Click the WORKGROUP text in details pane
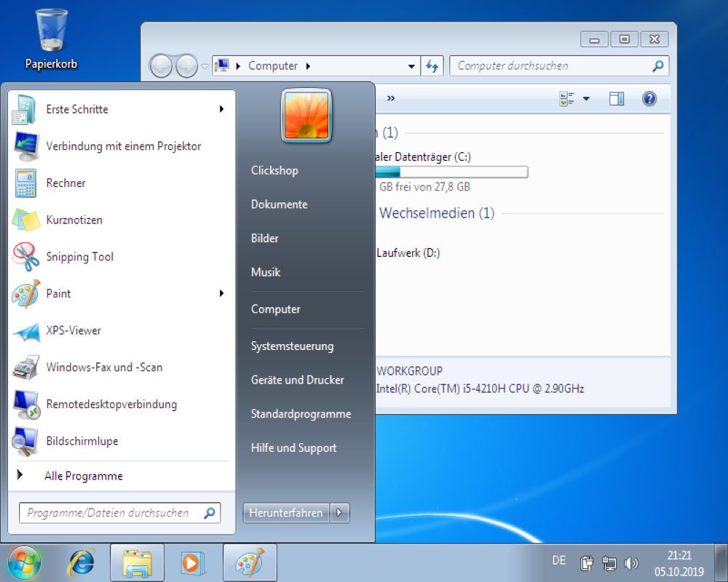Viewport: 728px width, 582px height. click(x=409, y=371)
